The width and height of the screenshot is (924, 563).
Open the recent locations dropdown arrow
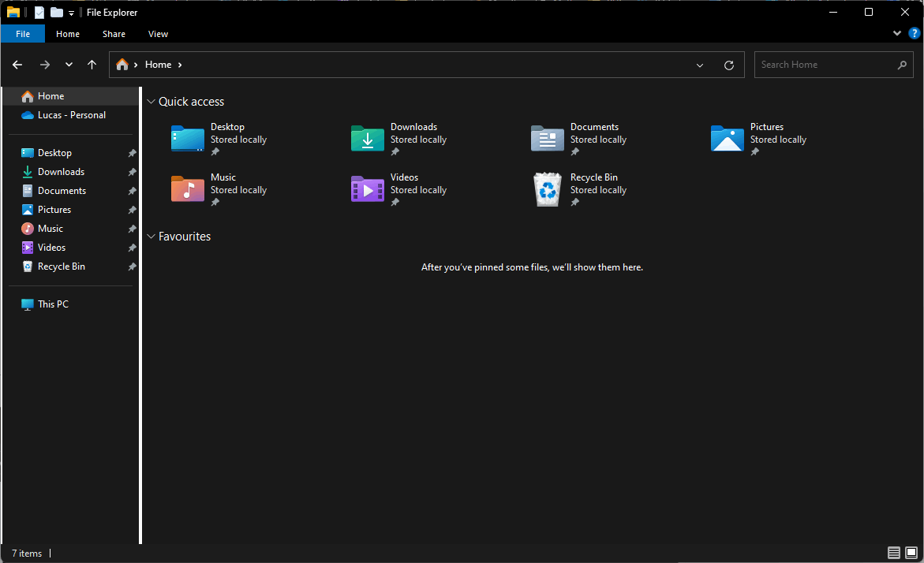(x=68, y=65)
